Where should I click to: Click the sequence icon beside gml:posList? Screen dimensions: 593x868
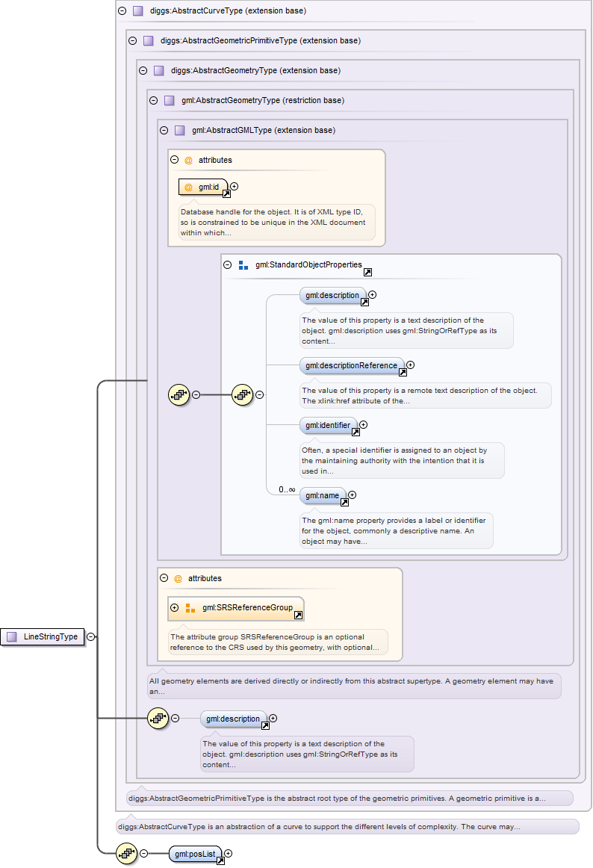[125, 853]
